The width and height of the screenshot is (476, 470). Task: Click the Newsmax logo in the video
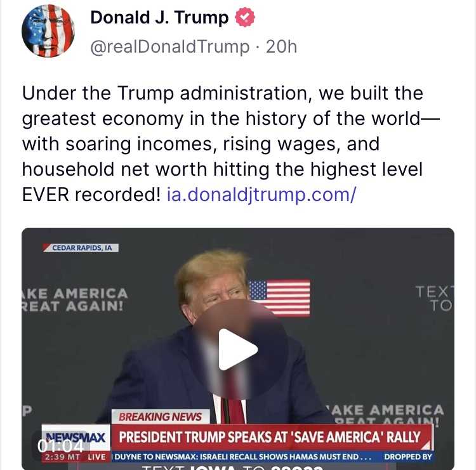[76, 437]
